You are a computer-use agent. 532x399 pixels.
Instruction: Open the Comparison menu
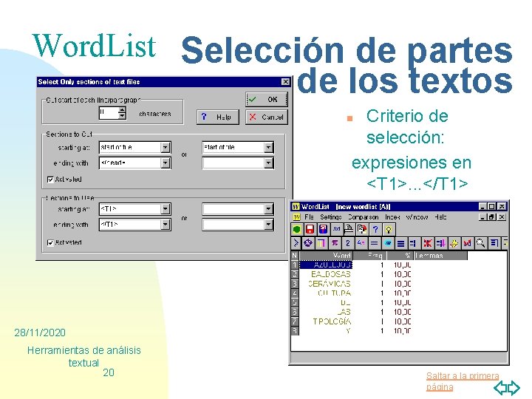(363, 216)
